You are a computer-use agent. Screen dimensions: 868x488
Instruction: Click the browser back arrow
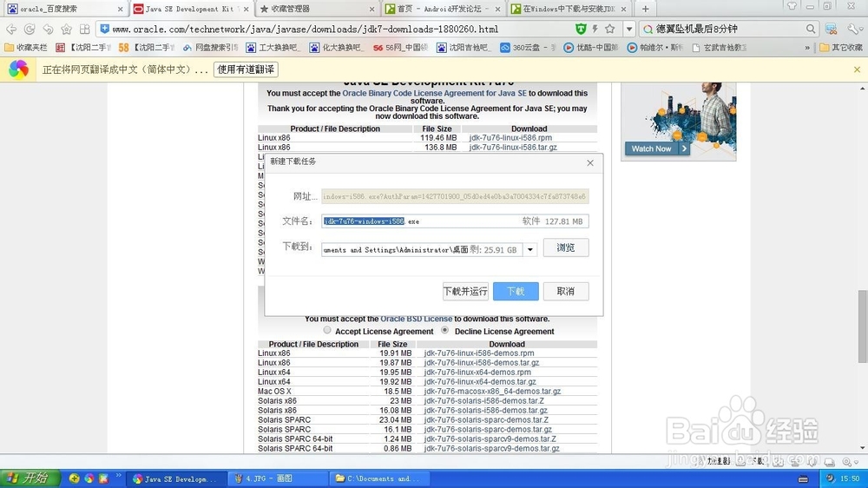pos(11,29)
